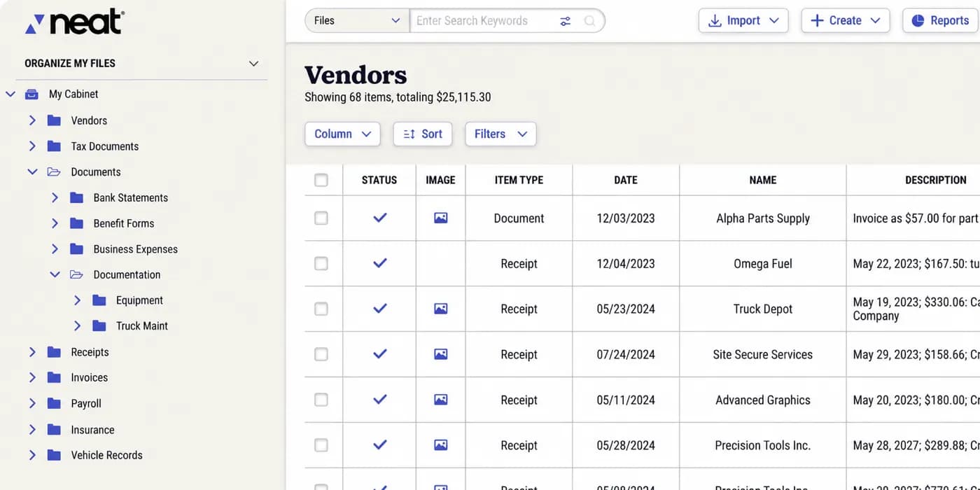Image resolution: width=980 pixels, height=490 pixels.
Task: Click the DESCRIPTION column header
Action: (935, 180)
